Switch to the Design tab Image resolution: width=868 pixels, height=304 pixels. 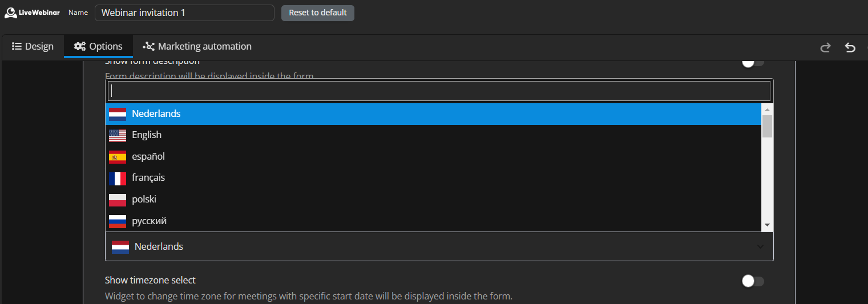coord(33,47)
